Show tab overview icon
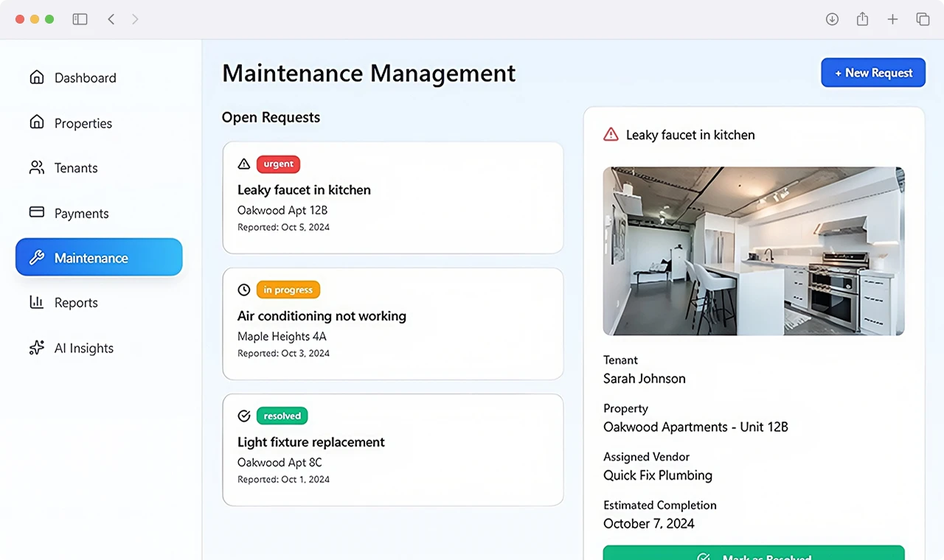 [923, 19]
